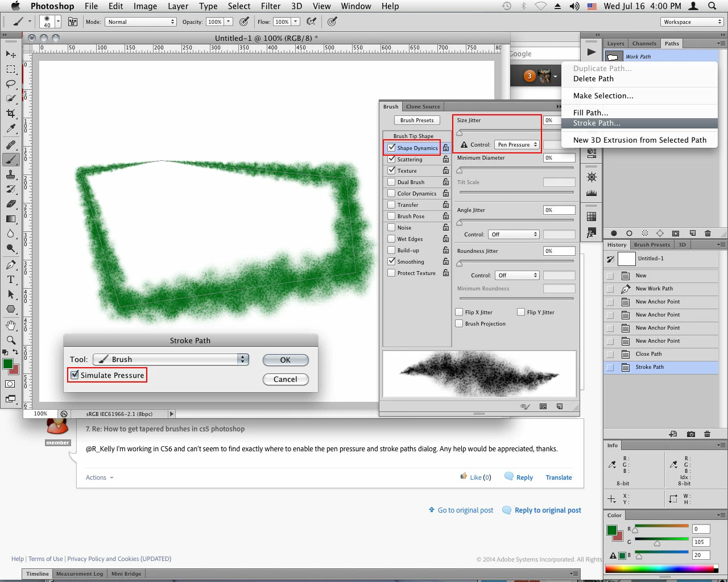The image size is (728, 582).
Task: Toggle Shape Dynamics checkbox
Action: (x=391, y=148)
